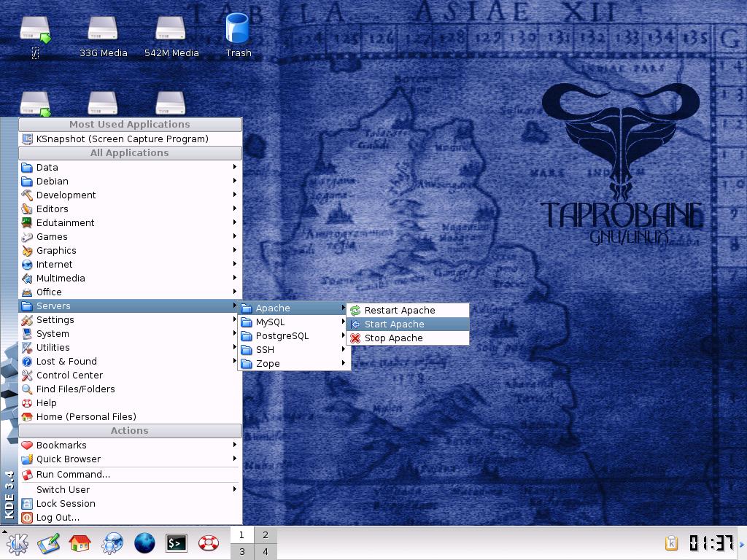This screenshot has width=747, height=560.
Task: Open the root '/' drive desktop icon
Action: pos(35,37)
